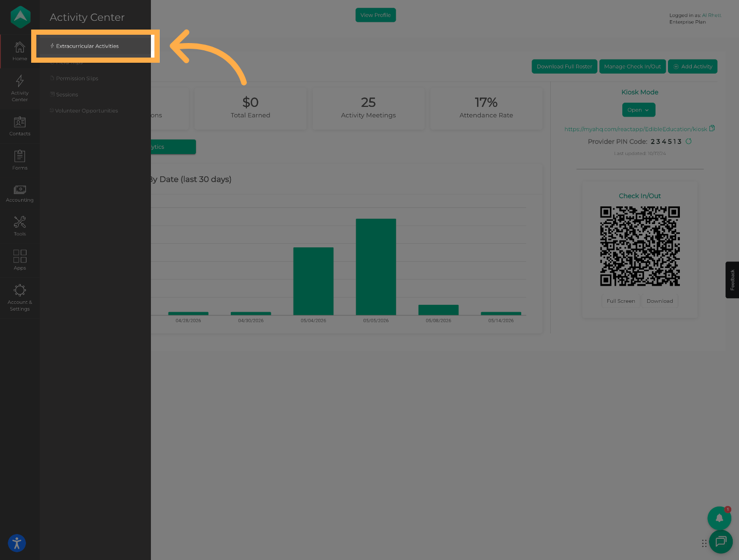
Task: Open Accounting in the sidebar
Action: [20, 193]
